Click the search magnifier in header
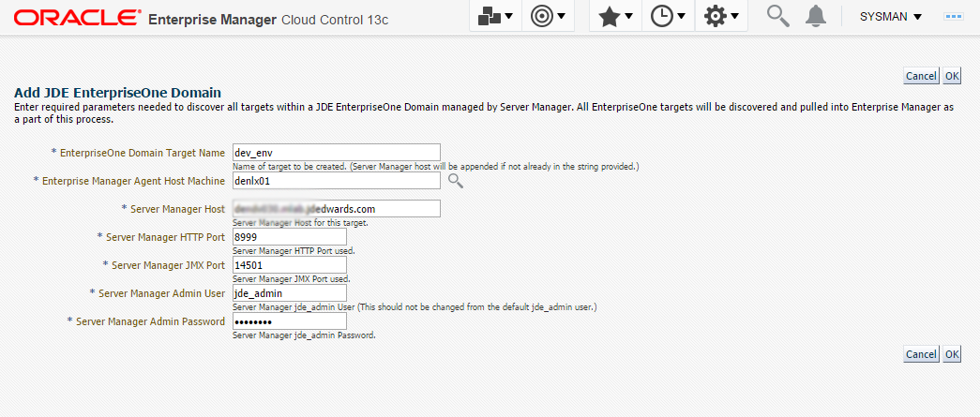Screen dimensions: 980x417 777,17
